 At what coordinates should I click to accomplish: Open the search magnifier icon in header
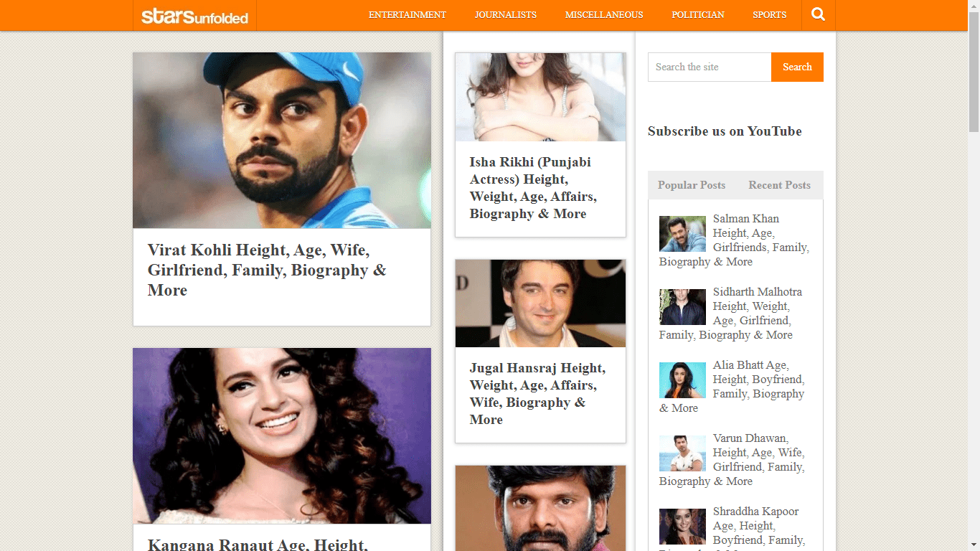[x=818, y=14]
